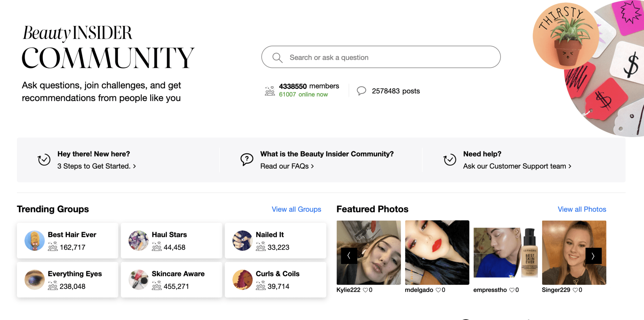Click 'View all Groups' link
This screenshot has height=320, width=644.
pos(296,209)
